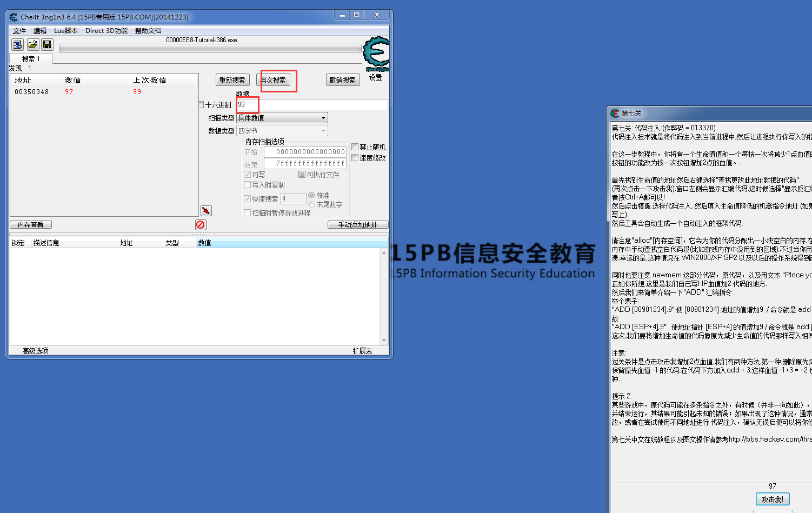Select the 校准 alignment radio button

(x=311, y=195)
